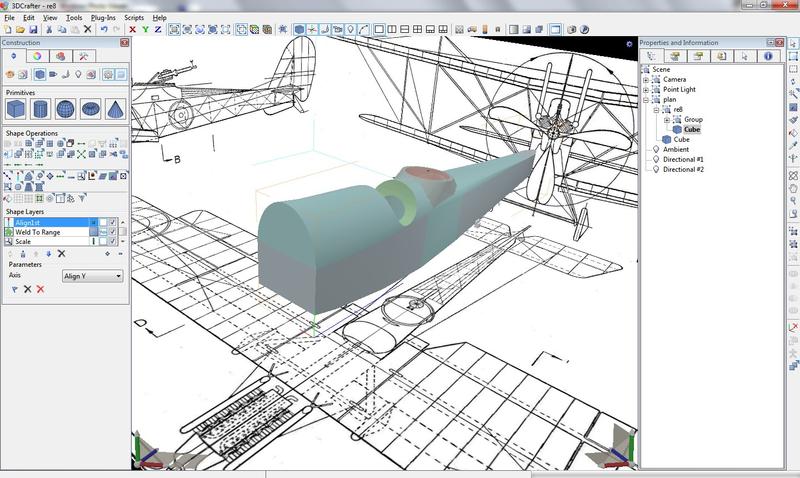Expand the Camera tree node
Image resolution: width=800 pixels, height=478 pixels.
[646, 79]
